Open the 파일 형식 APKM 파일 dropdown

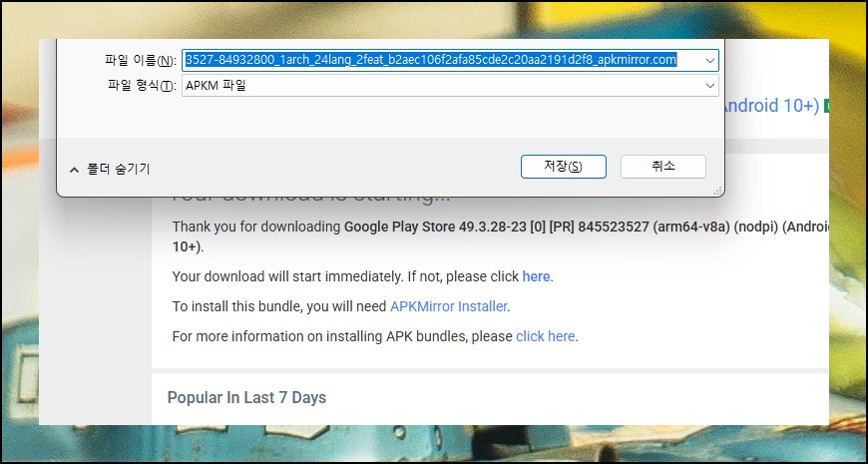tap(450, 86)
